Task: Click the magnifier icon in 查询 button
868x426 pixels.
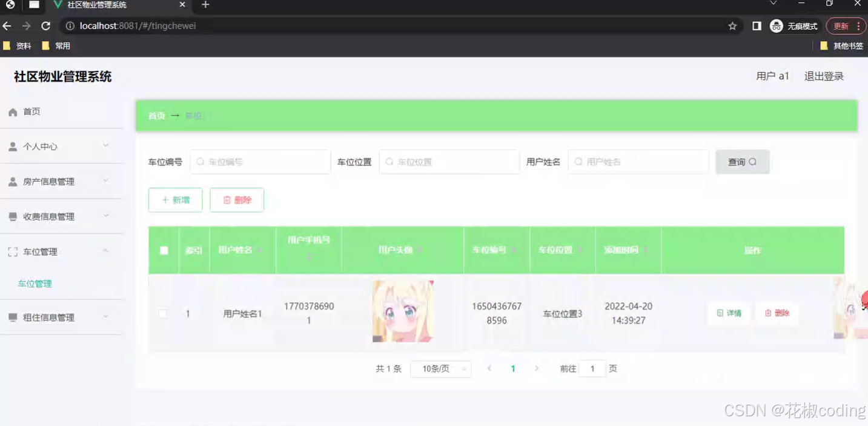Action: click(753, 161)
